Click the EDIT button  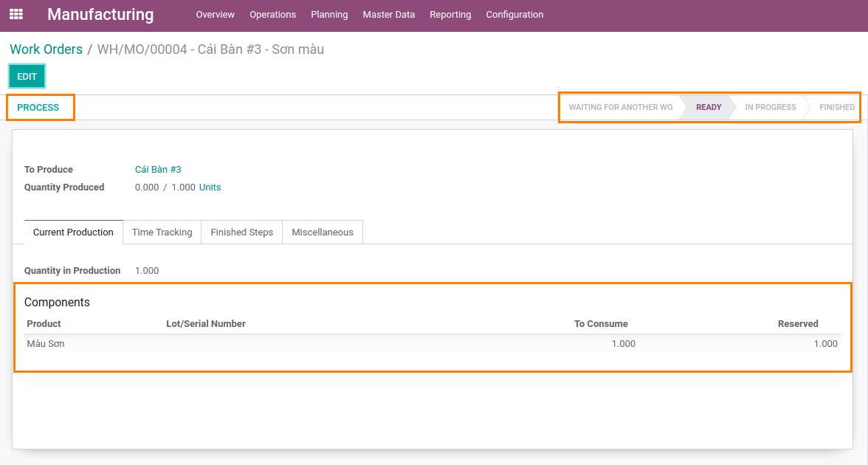(x=27, y=77)
